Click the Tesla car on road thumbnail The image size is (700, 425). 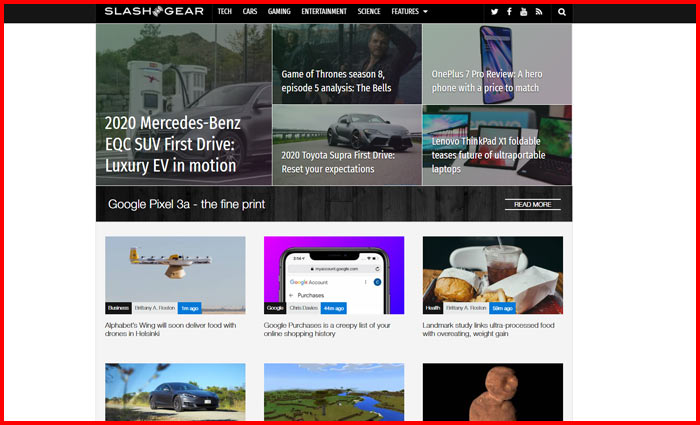tap(175, 392)
